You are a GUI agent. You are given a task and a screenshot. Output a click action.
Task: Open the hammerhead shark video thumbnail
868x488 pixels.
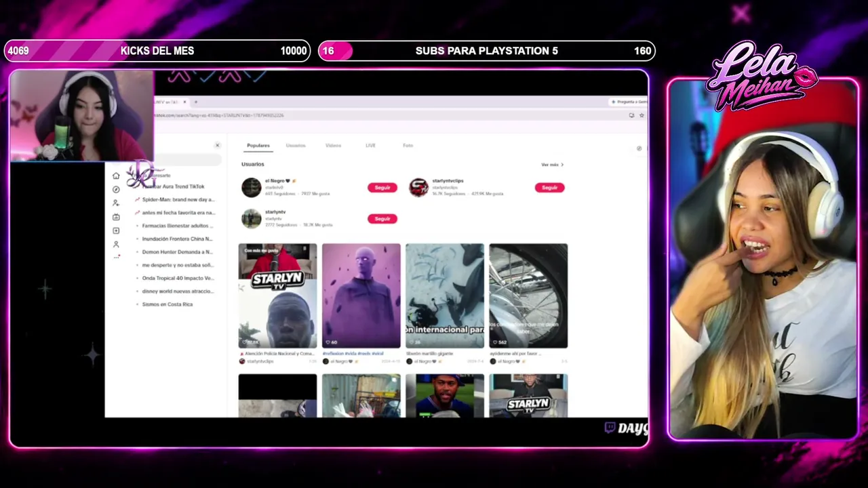[445, 296]
